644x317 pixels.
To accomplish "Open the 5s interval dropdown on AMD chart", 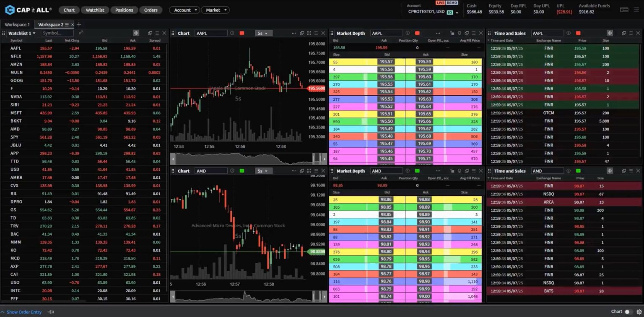I will coord(263,171).
